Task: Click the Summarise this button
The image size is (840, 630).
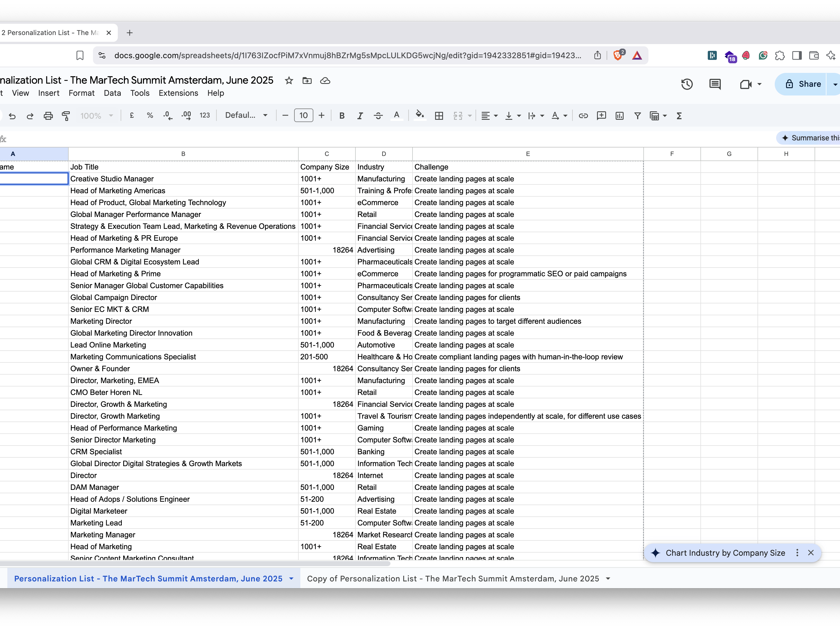Action: tap(809, 138)
